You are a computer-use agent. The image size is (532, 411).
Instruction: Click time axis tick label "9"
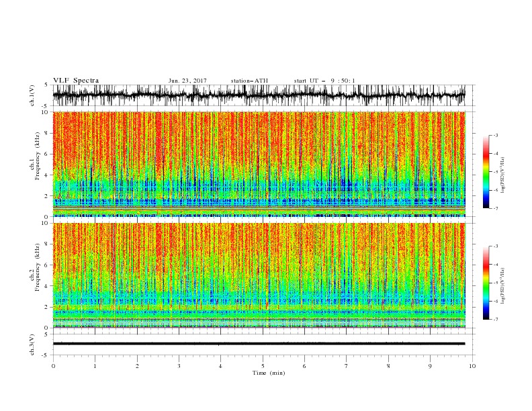pyautogui.click(x=430, y=366)
